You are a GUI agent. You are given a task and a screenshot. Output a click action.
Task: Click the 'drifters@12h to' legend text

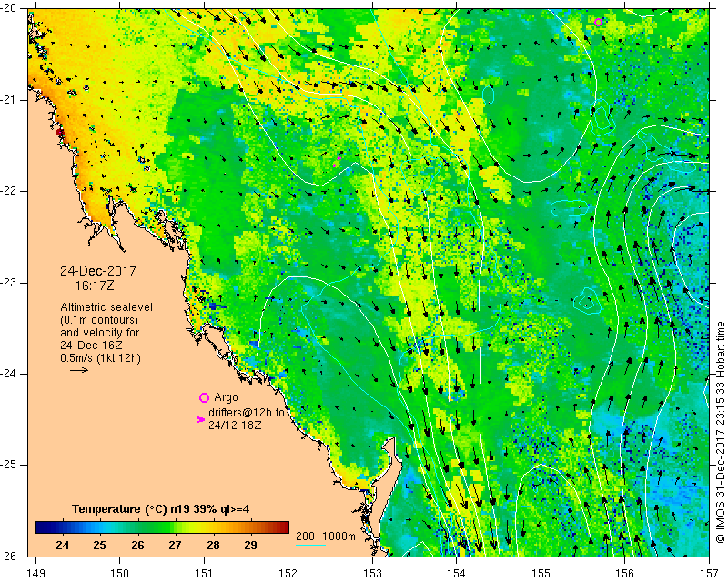[x=246, y=413]
